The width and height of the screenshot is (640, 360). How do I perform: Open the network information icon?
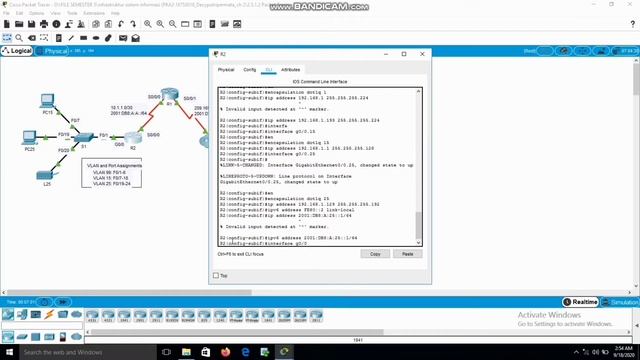pyautogui.click(x=56, y=24)
